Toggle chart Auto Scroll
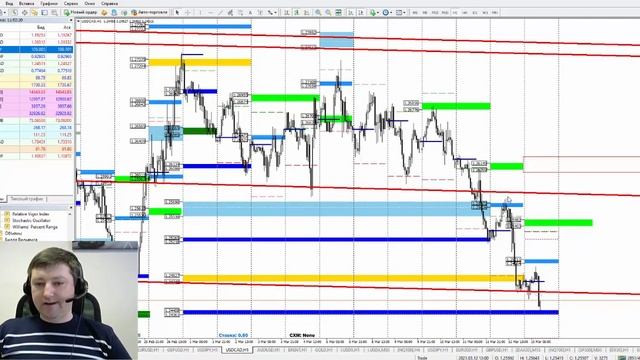This screenshot has height=360, width=640. click(350, 13)
